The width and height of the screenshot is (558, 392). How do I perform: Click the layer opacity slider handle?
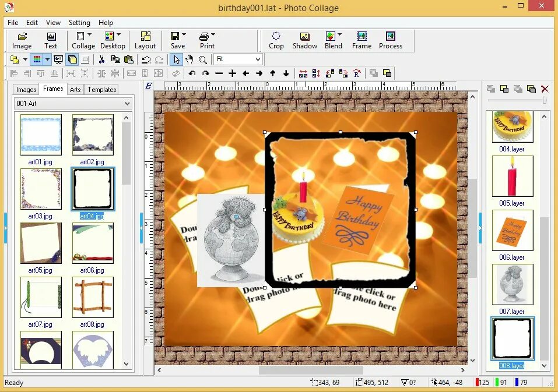pyautogui.click(x=545, y=100)
